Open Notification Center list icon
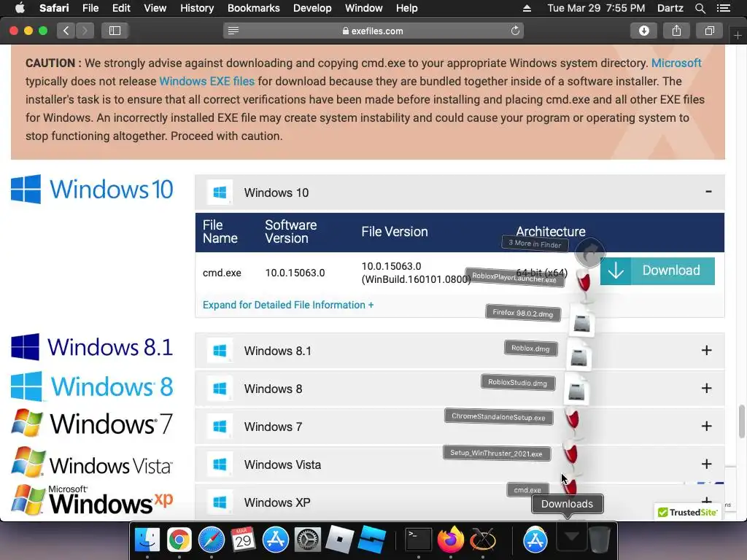Viewport: 747px width, 560px height. pyautogui.click(x=723, y=8)
